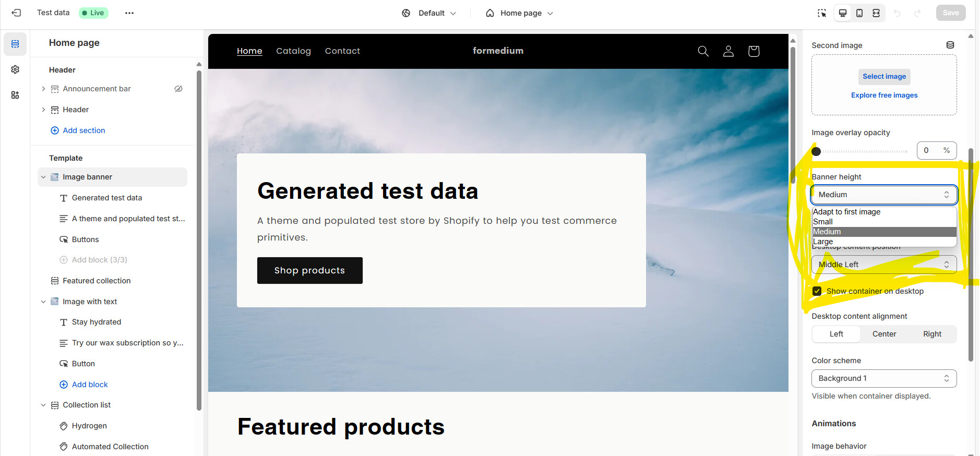
Task: Collapse the Image banner section
Action: [x=43, y=177]
